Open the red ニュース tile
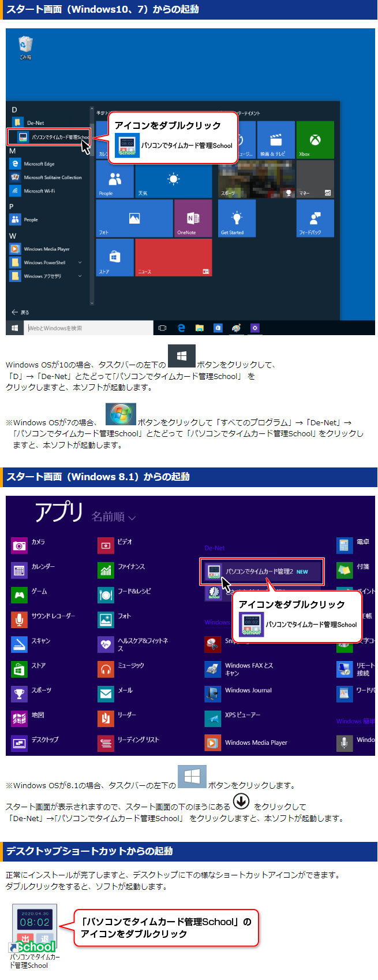The image size is (378, 980). [x=173, y=257]
